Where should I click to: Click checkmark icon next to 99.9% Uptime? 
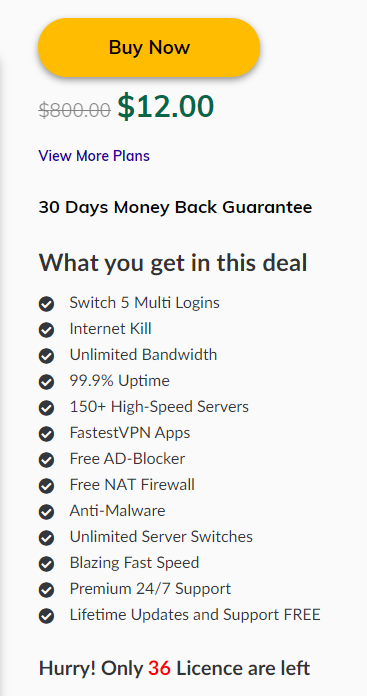point(46,382)
